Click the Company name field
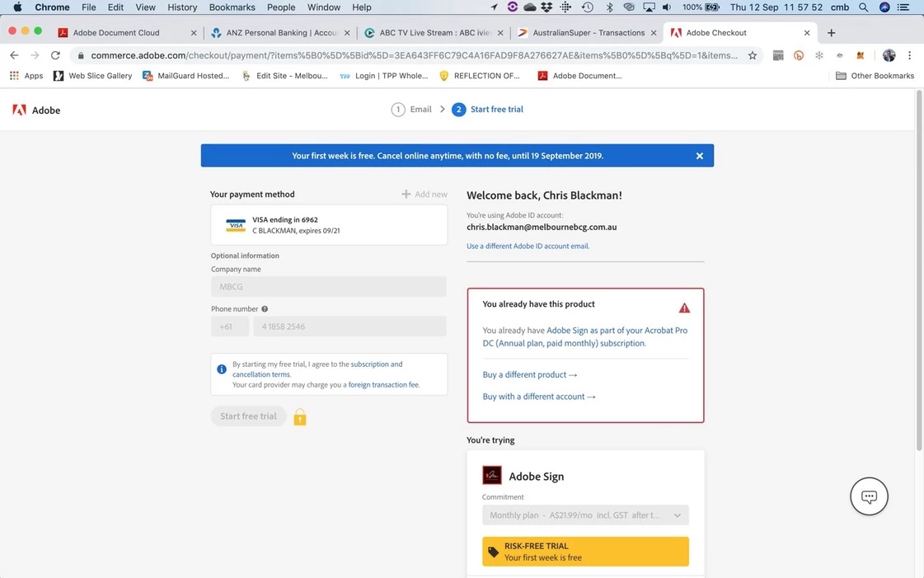Screen dimensions: 924x578 (x=329, y=286)
